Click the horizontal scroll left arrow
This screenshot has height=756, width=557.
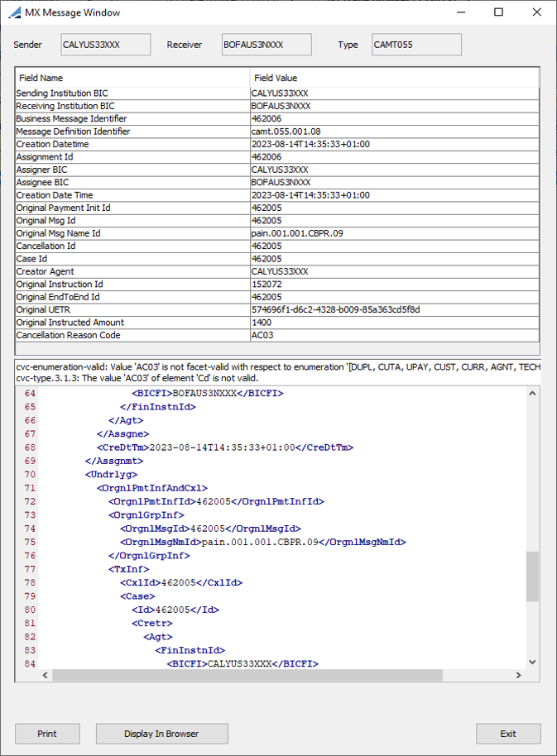point(46,675)
